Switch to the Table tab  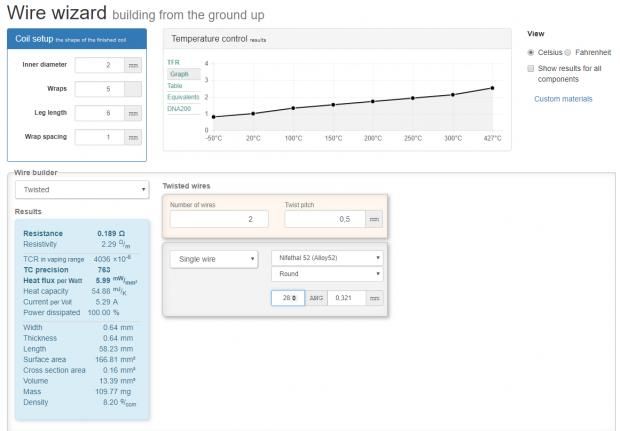pos(175,86)
